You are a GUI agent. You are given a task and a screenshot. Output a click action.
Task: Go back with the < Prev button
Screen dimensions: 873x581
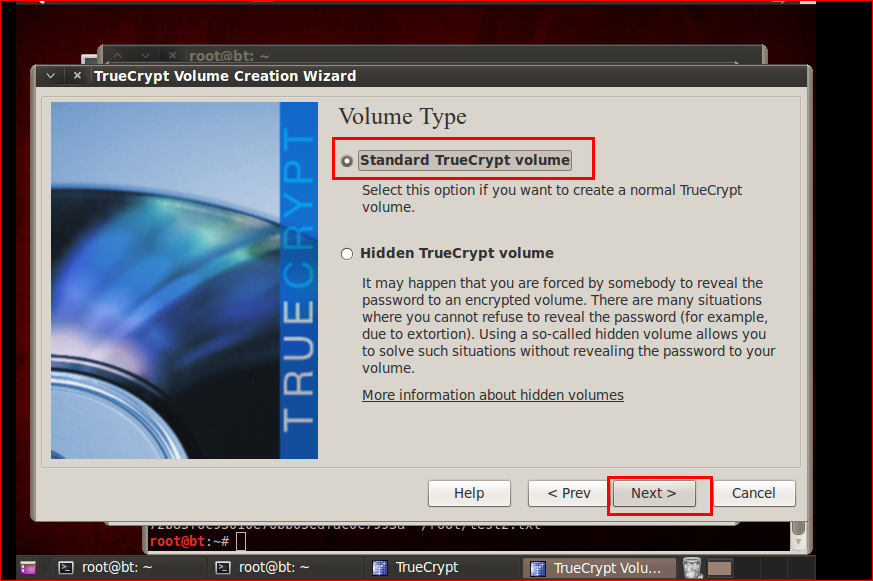569,493
